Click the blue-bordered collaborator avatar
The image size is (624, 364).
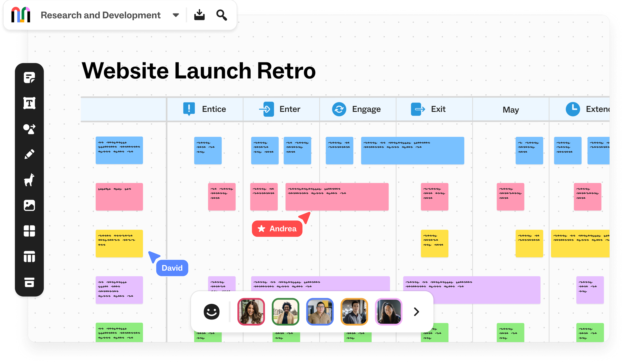[x=320, y=312]
